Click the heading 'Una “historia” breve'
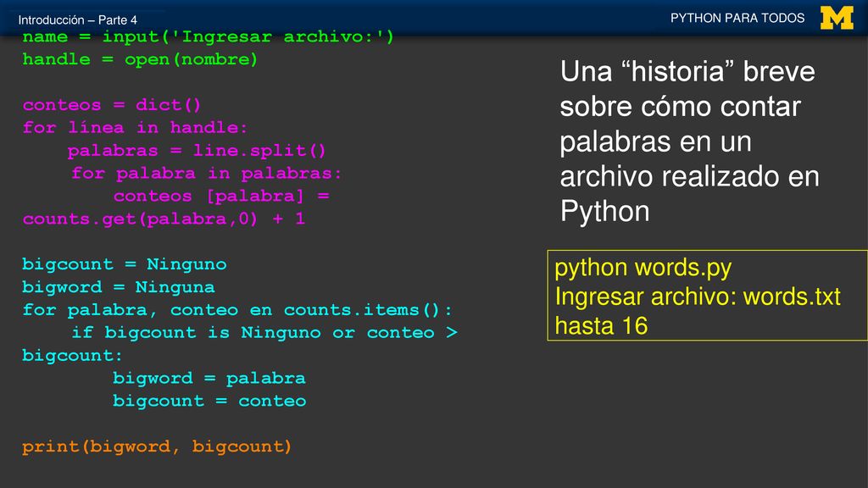This screenshot has width=868, height=488. (687, 72)
